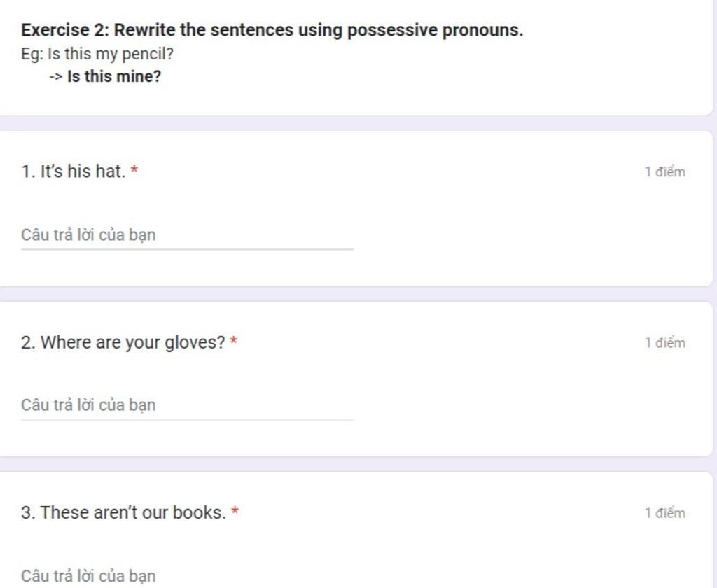Click the word "books" in question 3
The width and height of the screenshot is (717, 588).
coord(199,513)
